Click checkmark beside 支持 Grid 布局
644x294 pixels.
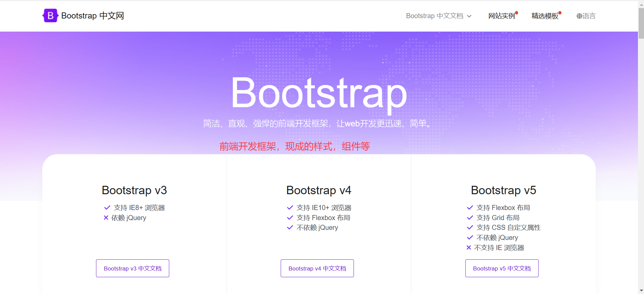tap(470, 218)
